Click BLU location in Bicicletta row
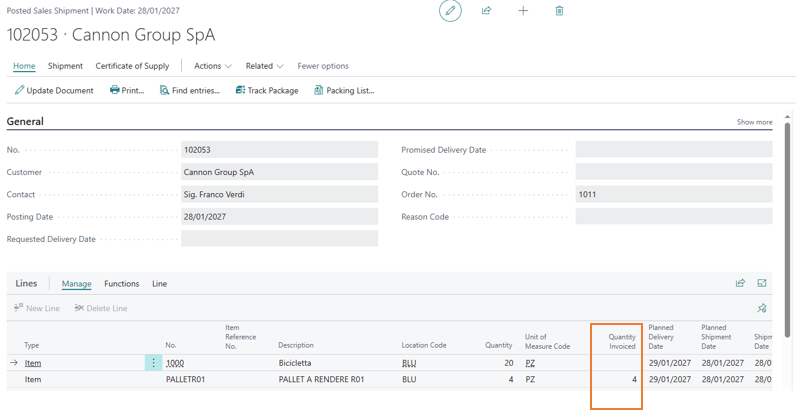This screenshot has width=801, height=418. 409,363
